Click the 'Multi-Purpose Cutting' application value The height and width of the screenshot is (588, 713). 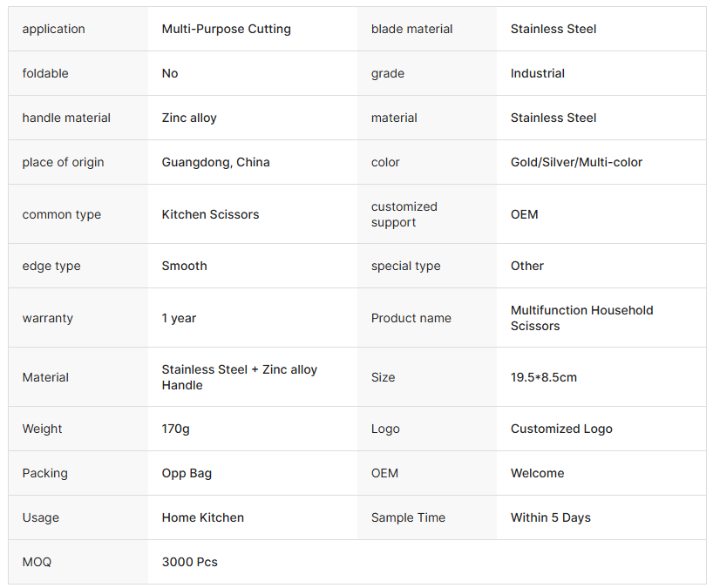tap(226, 29)
